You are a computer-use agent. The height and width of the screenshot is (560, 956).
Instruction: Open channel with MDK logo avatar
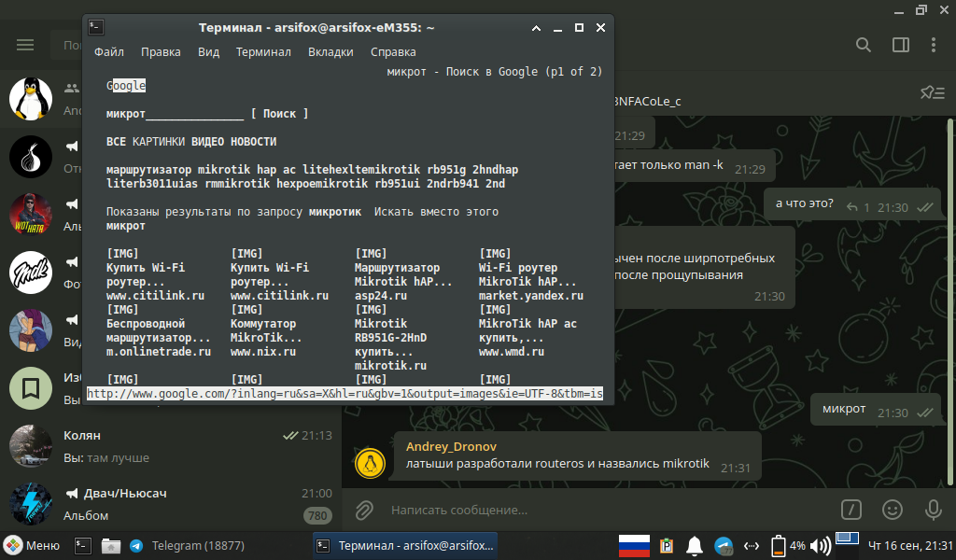pyautogui.click(x=31, y=273)
